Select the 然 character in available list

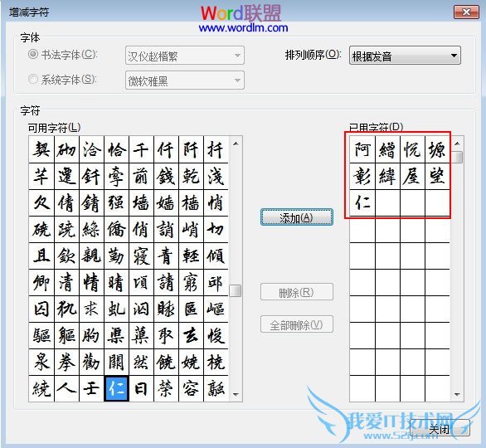pos(141,362)
